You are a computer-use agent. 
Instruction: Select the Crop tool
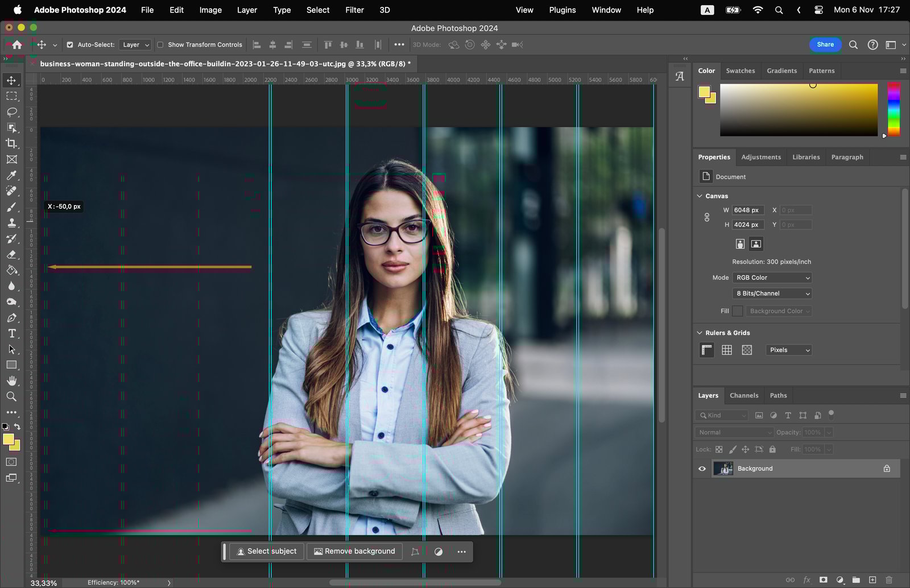click(11, 144)
